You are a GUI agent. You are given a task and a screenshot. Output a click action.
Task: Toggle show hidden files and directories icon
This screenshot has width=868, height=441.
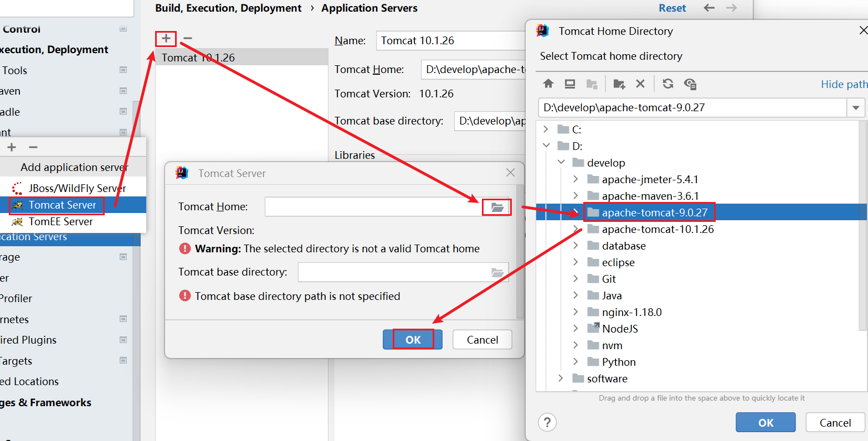pyautogui.click(x=690, y=84)
